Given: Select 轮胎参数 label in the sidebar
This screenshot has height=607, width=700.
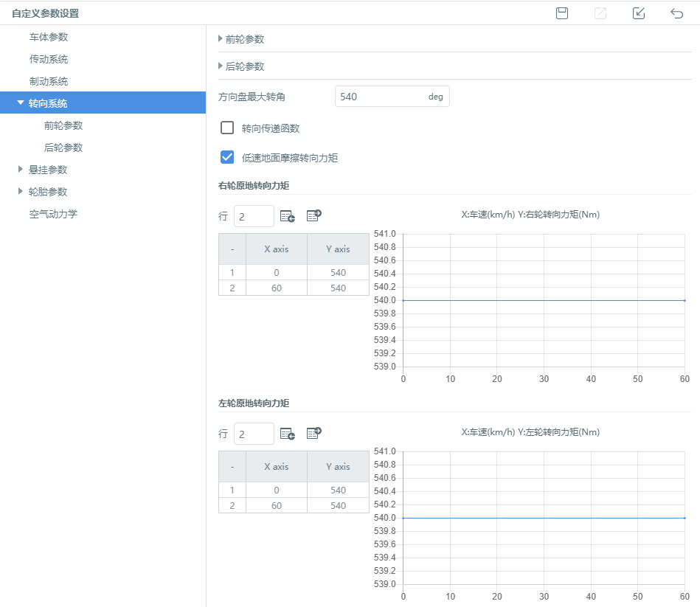Looking at the screenshot, I should click(48, 192).
